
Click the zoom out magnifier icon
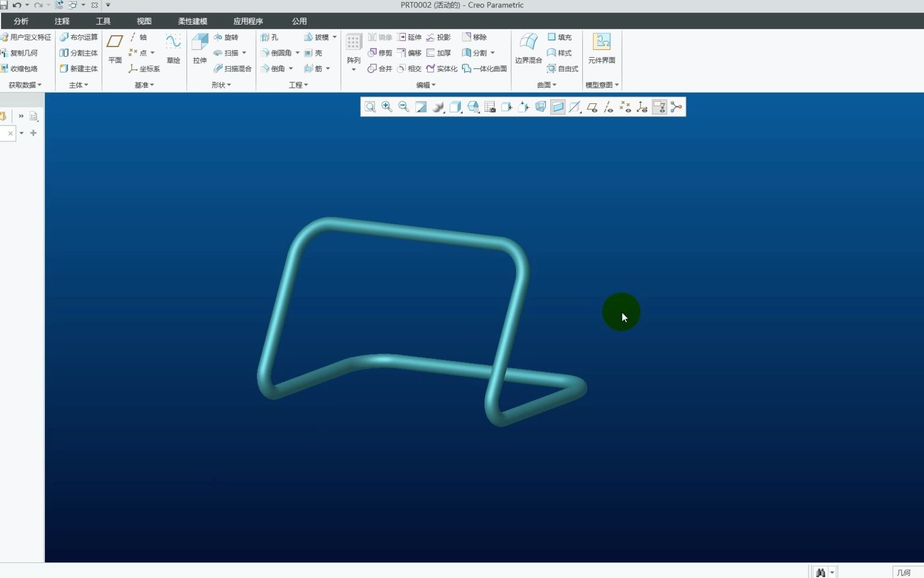point(404,107)
